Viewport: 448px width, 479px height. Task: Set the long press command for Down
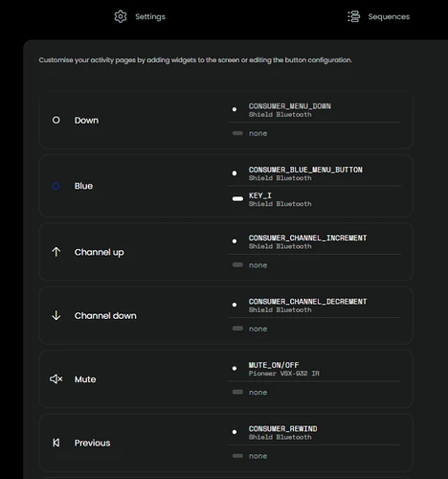coord(314,133)
